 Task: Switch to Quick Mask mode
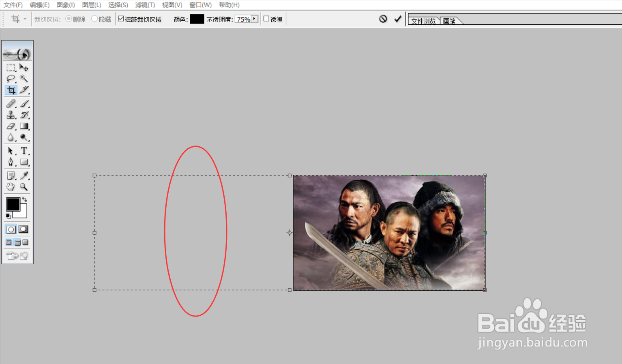pos(24,229)
